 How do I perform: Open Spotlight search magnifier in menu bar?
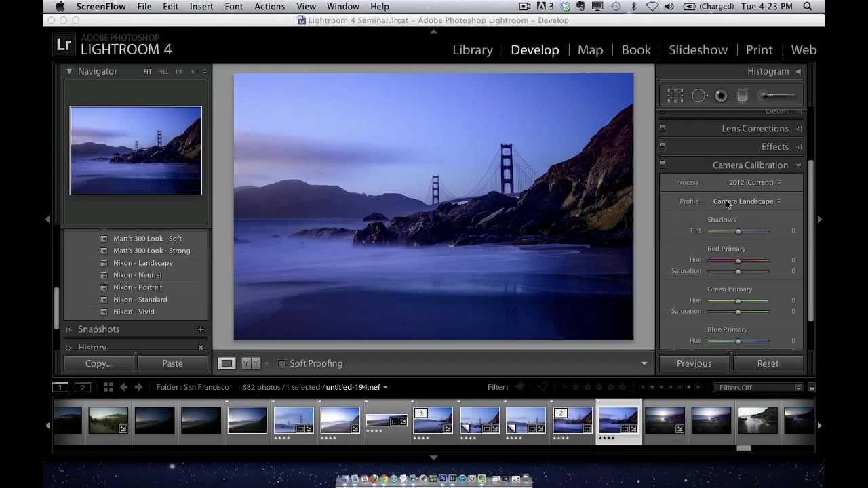point(807,6)
